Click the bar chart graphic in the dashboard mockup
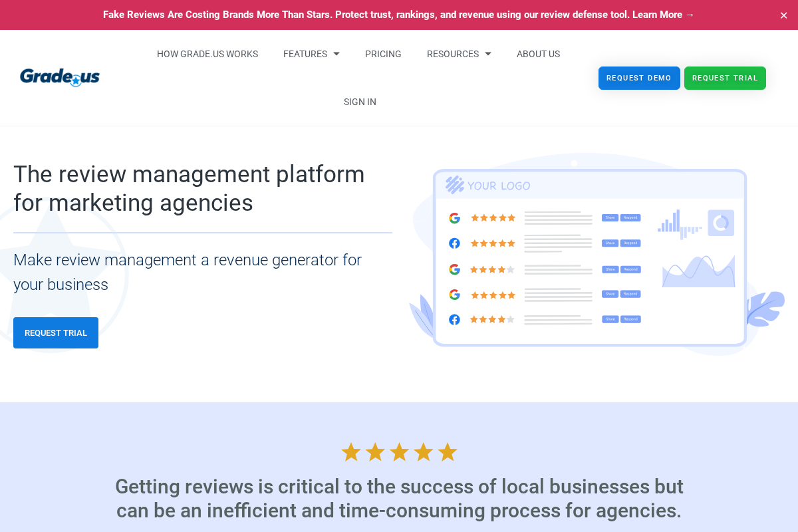Image resolution: width=798 pixels, height=532 pixels. point(678,225)
